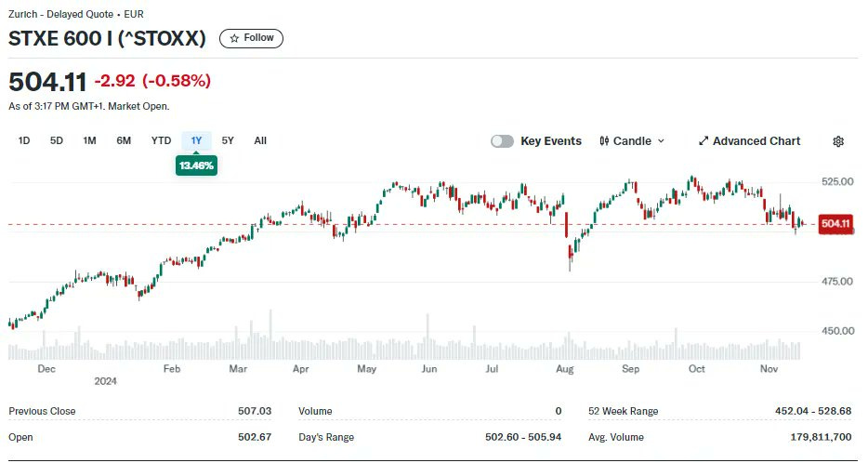Image resolution: width=868 pixels, height=463 pixels.
Task: Click the Nov label on the time axis
Action: 769,369
